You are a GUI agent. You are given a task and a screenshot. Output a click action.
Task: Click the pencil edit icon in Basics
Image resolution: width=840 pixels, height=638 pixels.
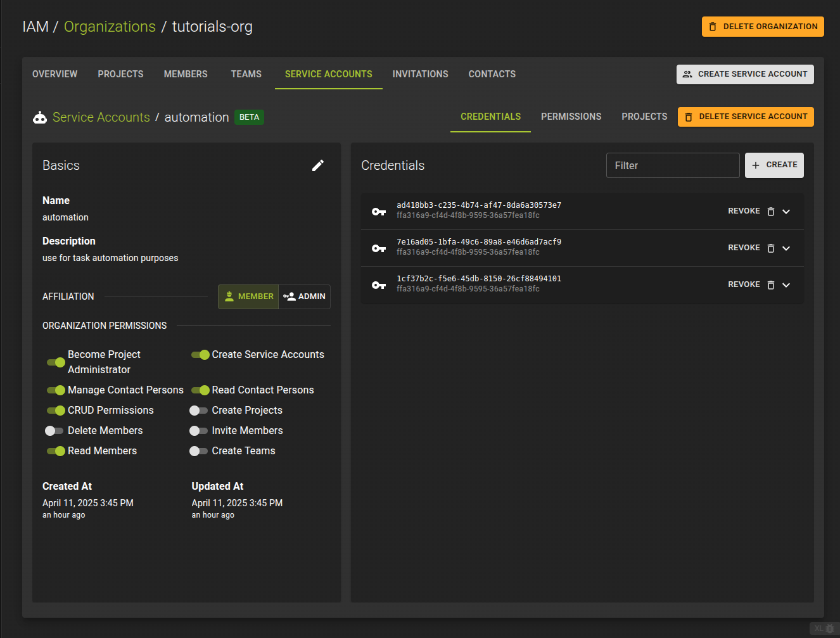click(318, 165)
